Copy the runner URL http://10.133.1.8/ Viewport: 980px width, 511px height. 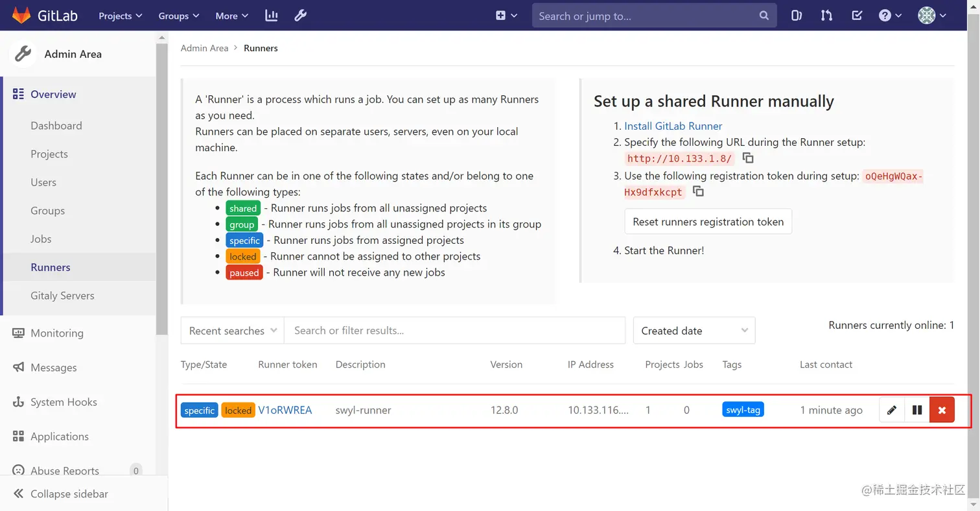(x=748, y=158)
